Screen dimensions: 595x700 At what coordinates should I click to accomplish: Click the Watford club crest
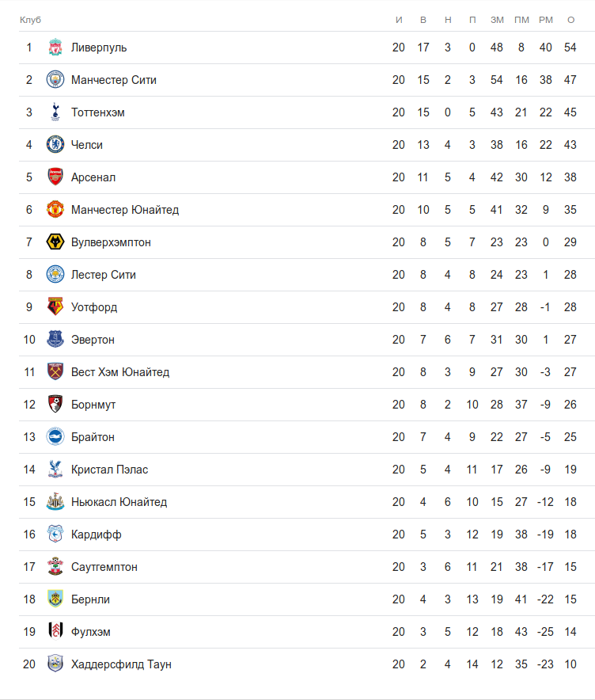tap(55, 307)
